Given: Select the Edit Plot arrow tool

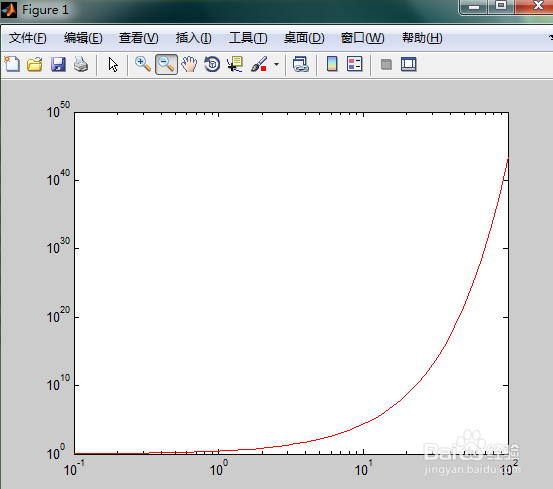Looking at the screenshot, I should 113,65.
